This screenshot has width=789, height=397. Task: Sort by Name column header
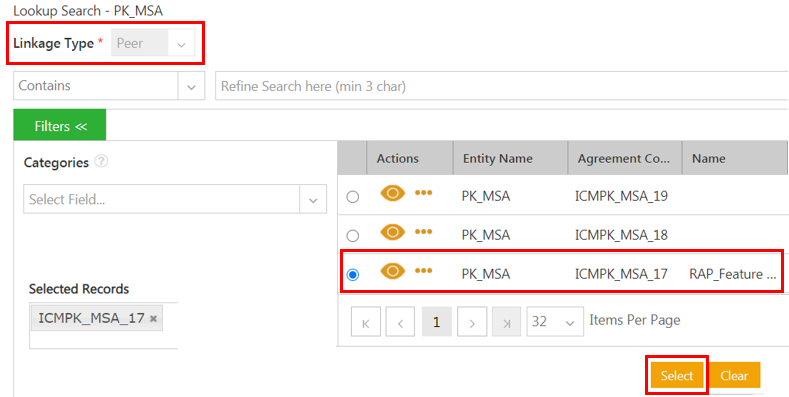click(735, 158)
